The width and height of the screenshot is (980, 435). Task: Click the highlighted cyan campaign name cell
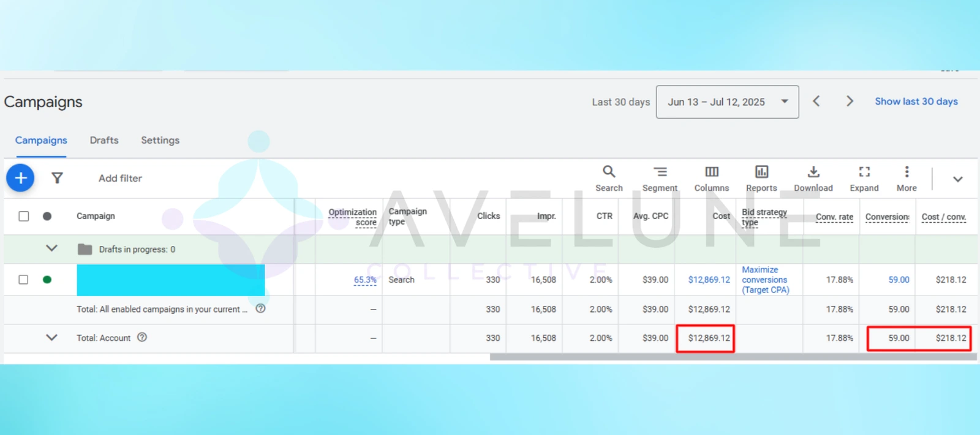click(171, 280)
